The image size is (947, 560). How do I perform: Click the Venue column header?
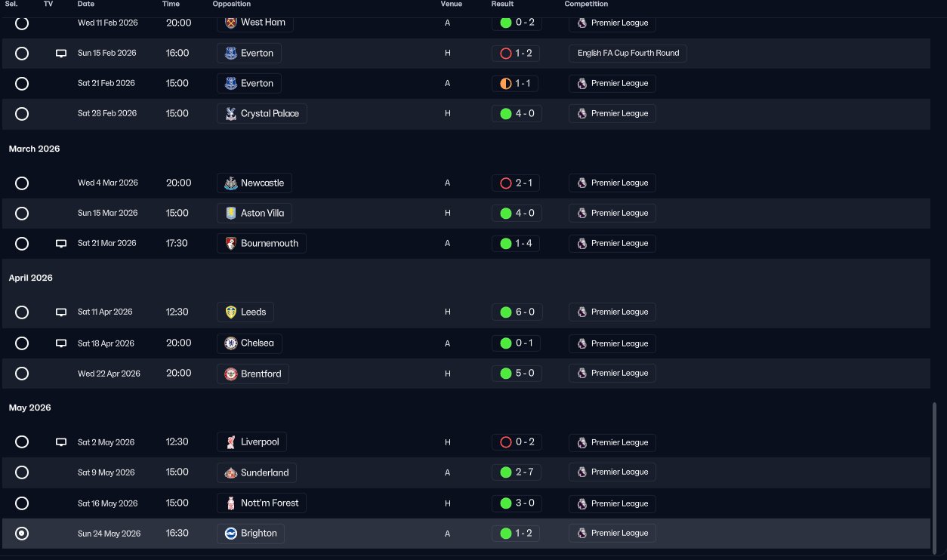coord(451,5)
